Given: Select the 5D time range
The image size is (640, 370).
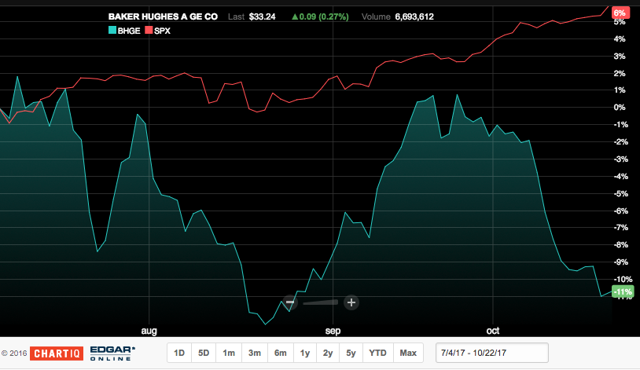Looking at the screenshot, I should coord(204,353).
